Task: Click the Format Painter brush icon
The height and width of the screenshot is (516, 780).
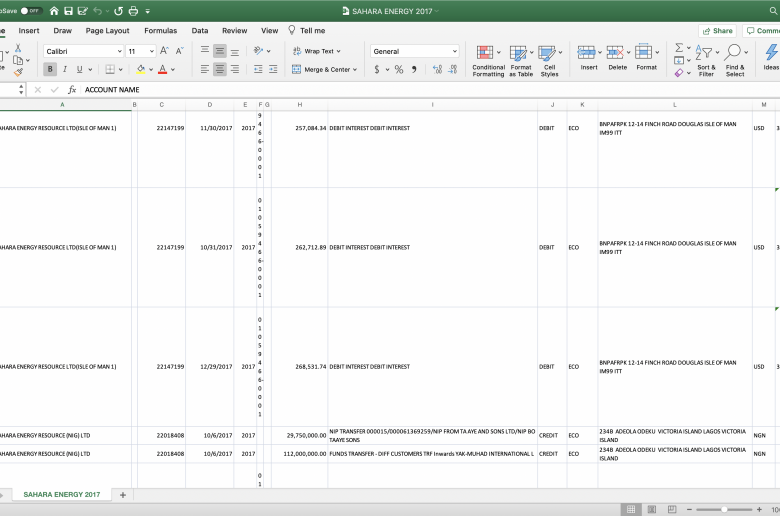Action: 18,73
